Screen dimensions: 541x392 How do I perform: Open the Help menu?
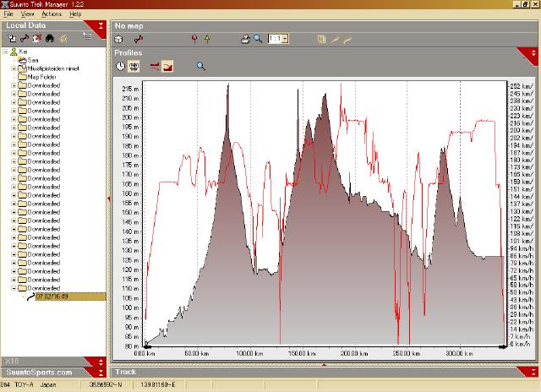(75, 14)
